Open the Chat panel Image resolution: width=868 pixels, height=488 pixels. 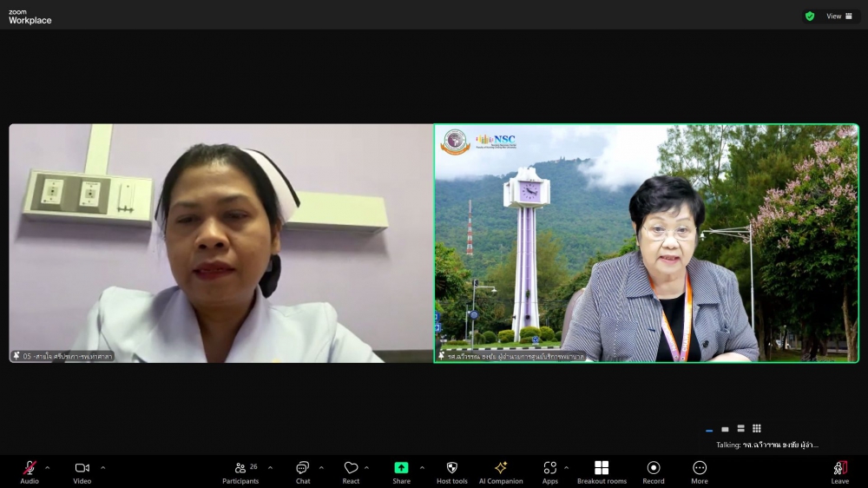(302, 468)
